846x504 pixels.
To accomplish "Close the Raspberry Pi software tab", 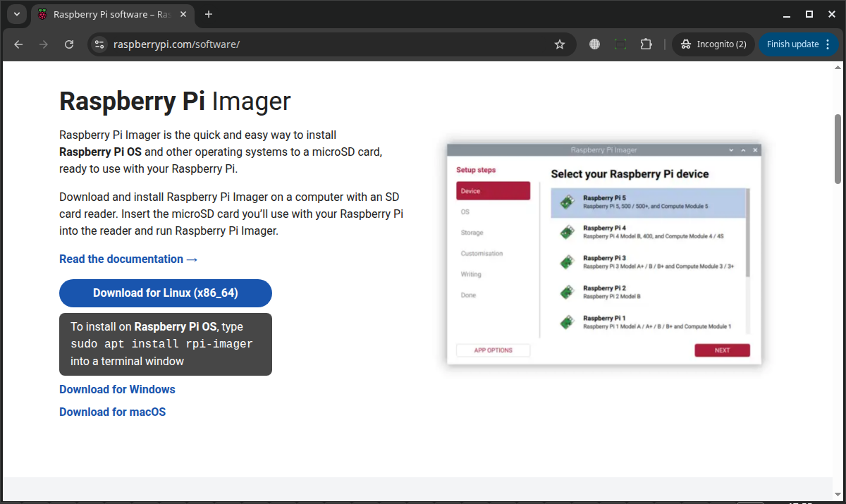I will 183,14.
